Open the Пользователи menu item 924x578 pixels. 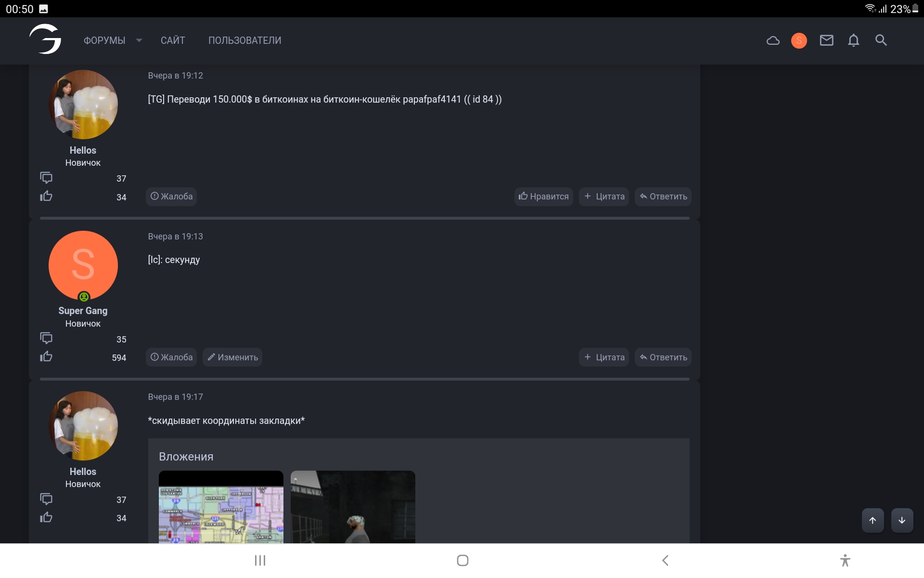click(244, 40)
